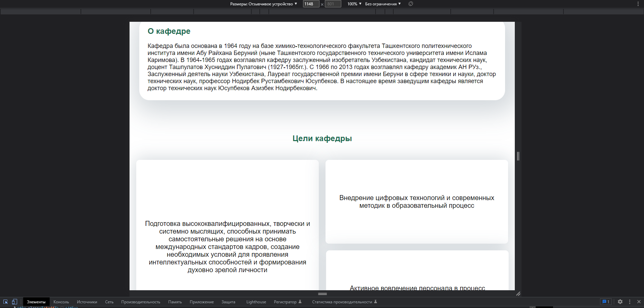Click the rotate screen icon
Screen dimensions: 644x308
411,4
